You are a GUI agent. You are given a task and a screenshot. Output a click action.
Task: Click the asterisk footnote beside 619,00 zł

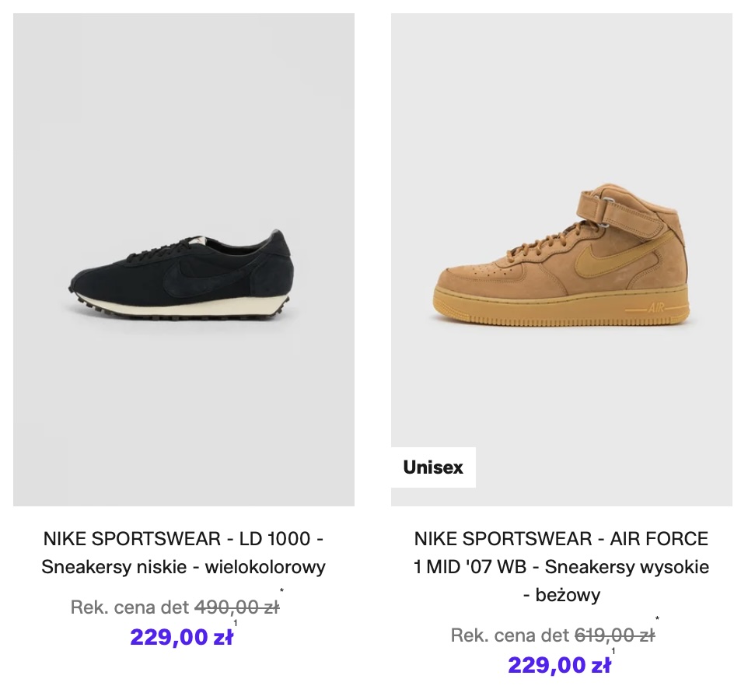(x=658, y=620)
